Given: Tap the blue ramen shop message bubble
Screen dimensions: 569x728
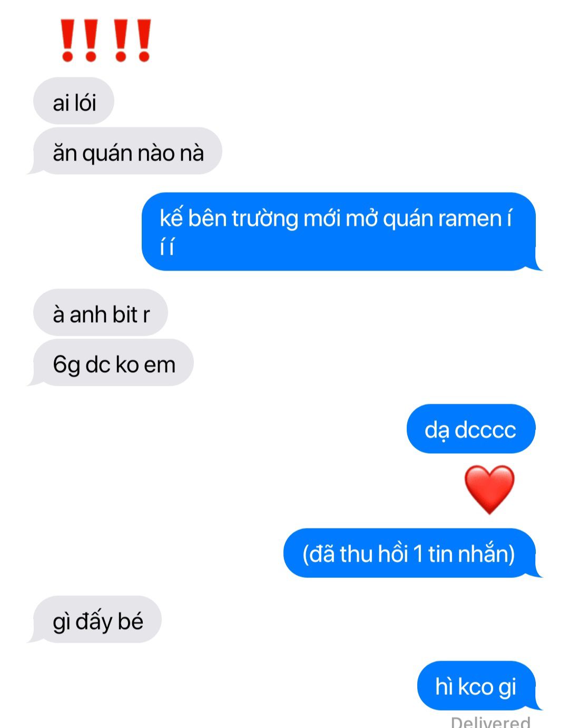Looking at the screenshot, I should tap(340, 232).
